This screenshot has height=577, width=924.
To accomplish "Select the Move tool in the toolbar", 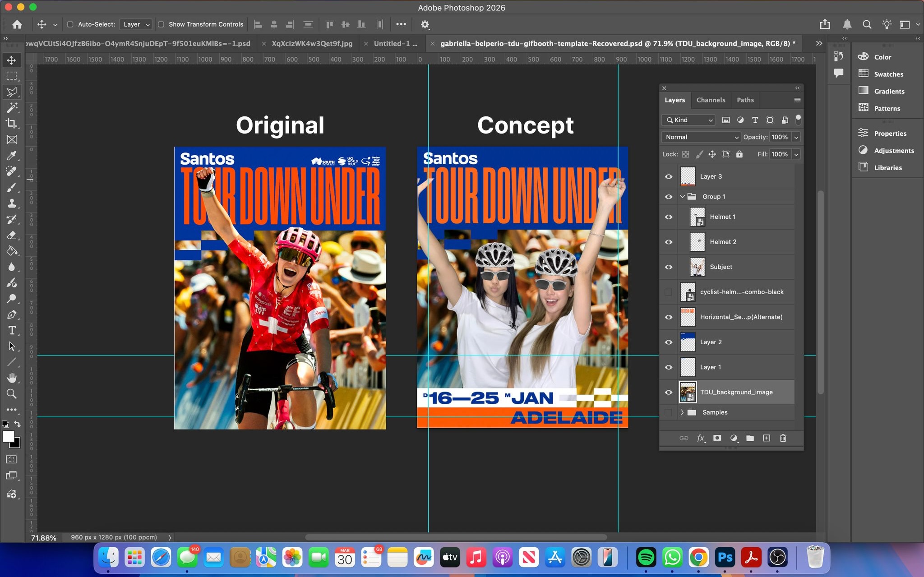I will (12, 60).
